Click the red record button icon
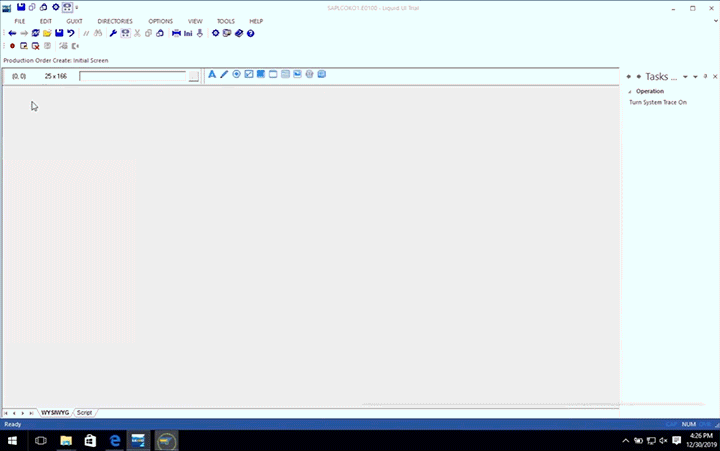 click(12, 46)
